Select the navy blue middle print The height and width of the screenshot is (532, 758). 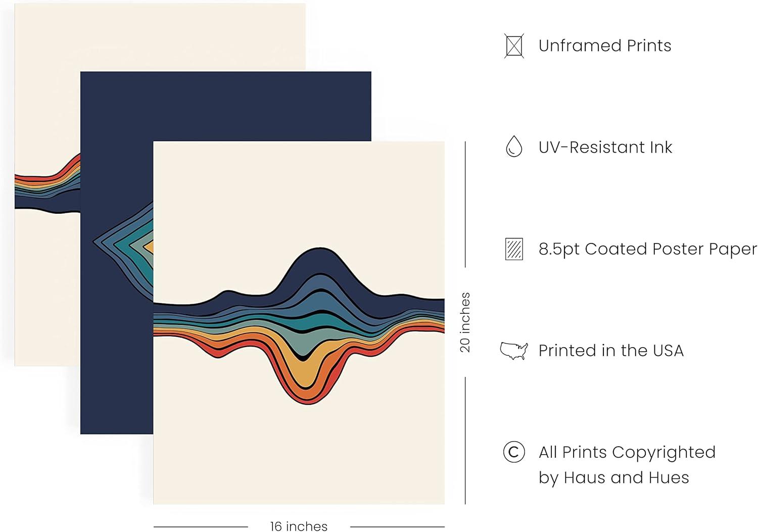(116, 354)
